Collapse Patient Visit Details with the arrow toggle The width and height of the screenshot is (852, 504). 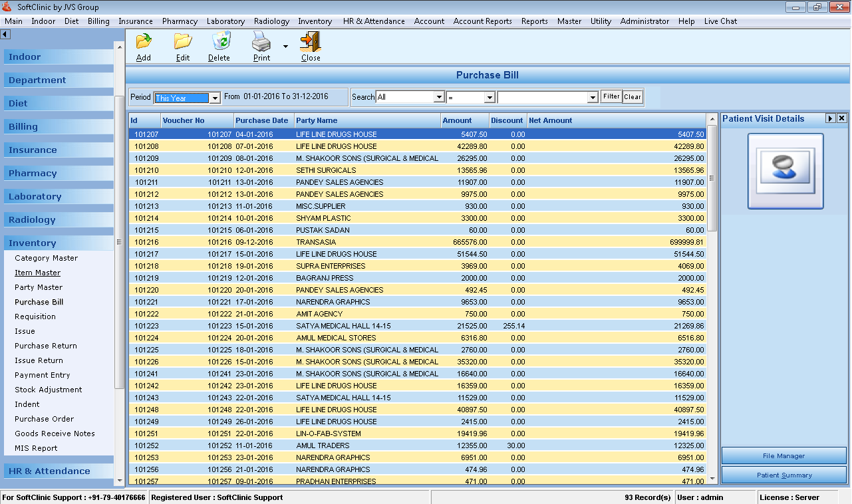pos(830,119)
